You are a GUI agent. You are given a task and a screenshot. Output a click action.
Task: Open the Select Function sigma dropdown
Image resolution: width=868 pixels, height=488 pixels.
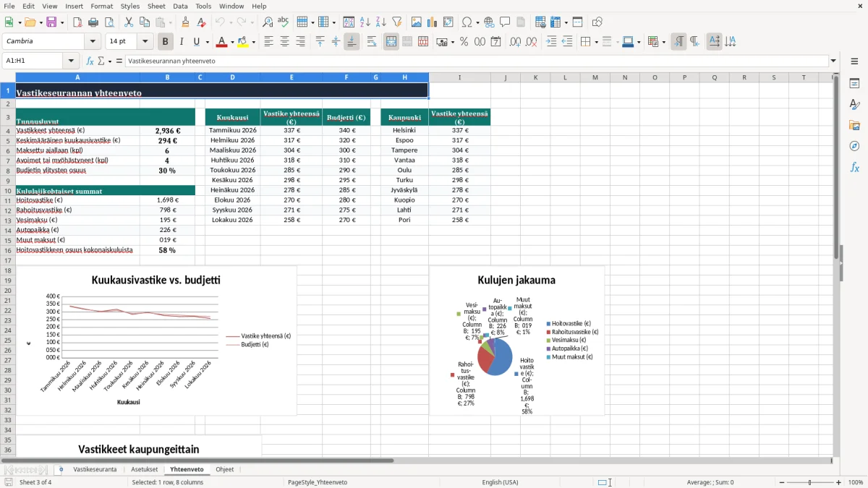110,61
